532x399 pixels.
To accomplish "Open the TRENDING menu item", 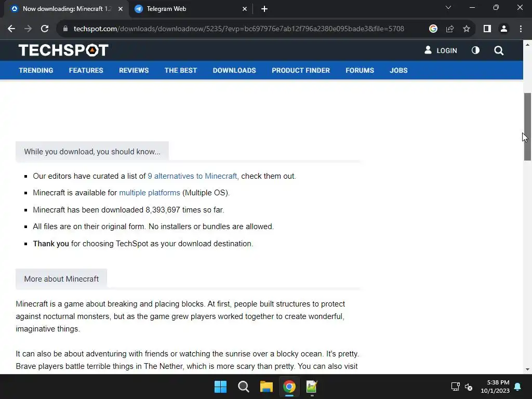I will click(x=36, y=70).
